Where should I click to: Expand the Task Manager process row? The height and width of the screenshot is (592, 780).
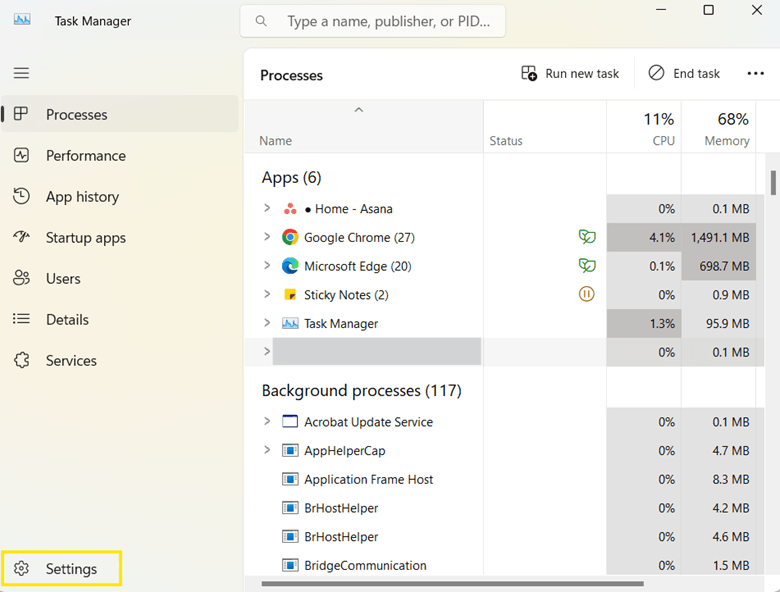coord(267,323)
